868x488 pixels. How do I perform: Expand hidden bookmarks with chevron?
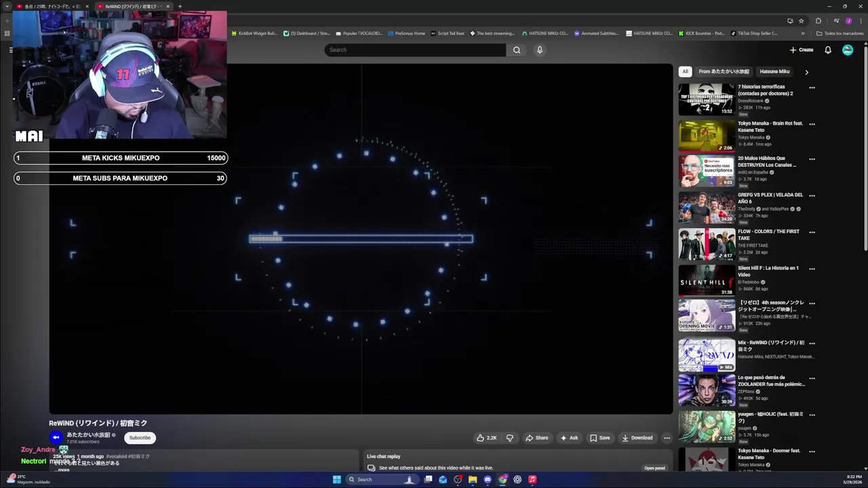tap(803, 33)
